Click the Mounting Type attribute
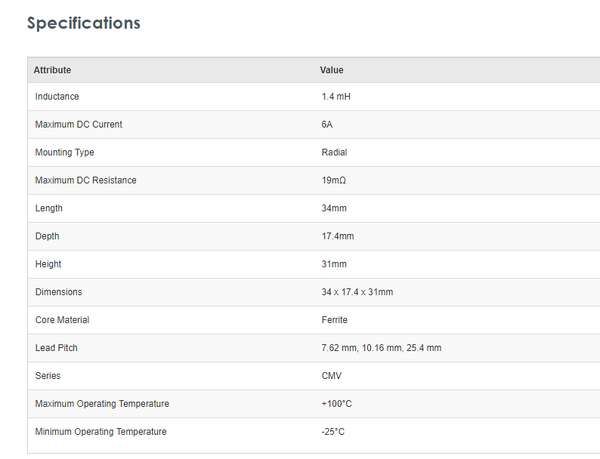This screenshot has width=600, height=459. pos(65,152)
